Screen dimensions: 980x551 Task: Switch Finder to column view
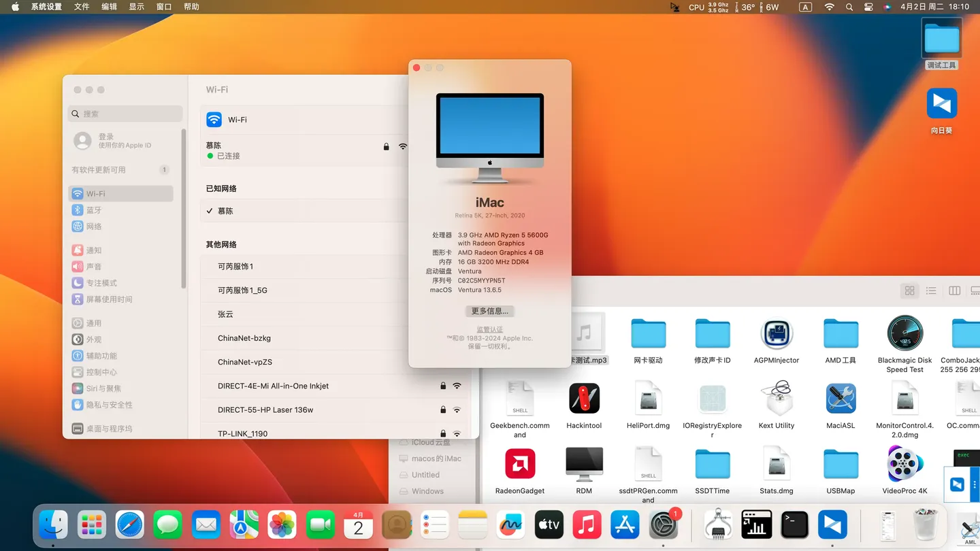click(954, 290)
